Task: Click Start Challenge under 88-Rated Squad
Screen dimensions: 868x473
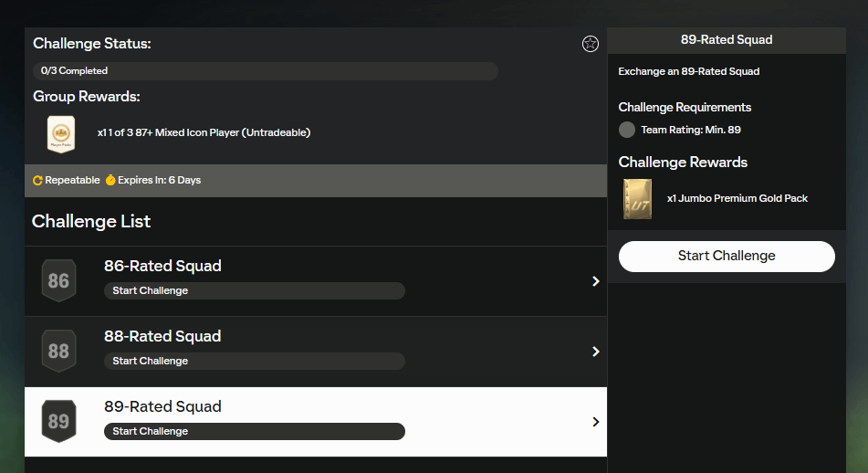Action: pos(255,361)
